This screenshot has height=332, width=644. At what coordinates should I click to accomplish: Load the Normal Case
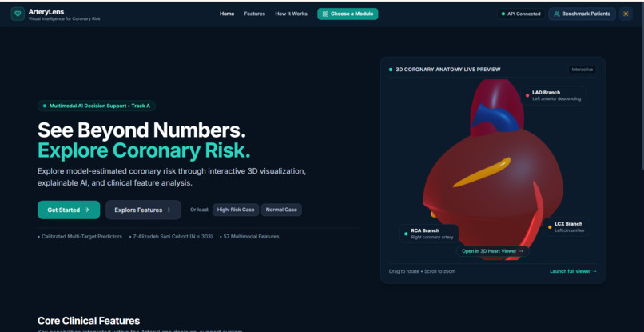tap(281, 210)
